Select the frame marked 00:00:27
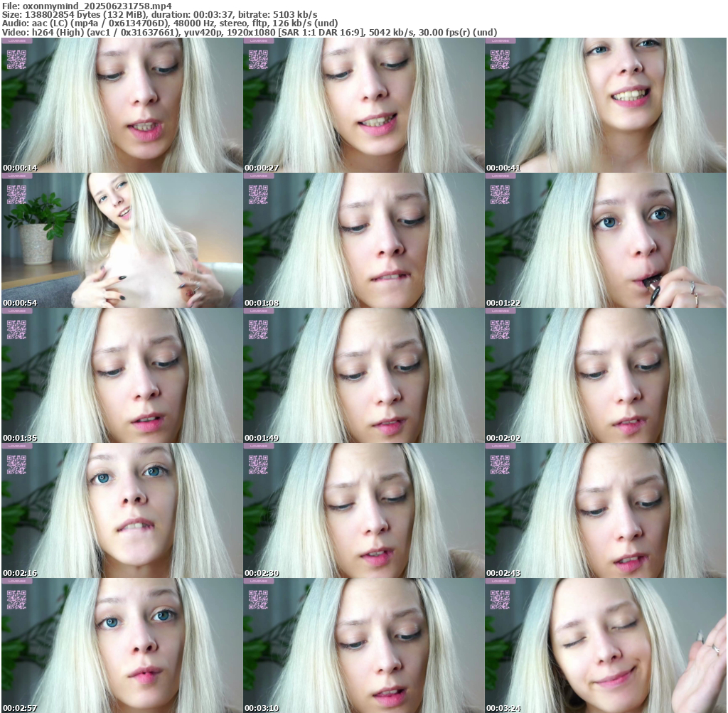The height and width of the screenshot is (713, 728). tap(363, 104)
